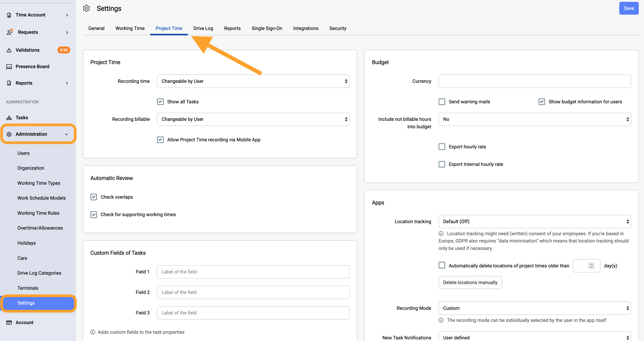Expand the Requests sidebar chevron
644x341 pixels.
point(67,33)
